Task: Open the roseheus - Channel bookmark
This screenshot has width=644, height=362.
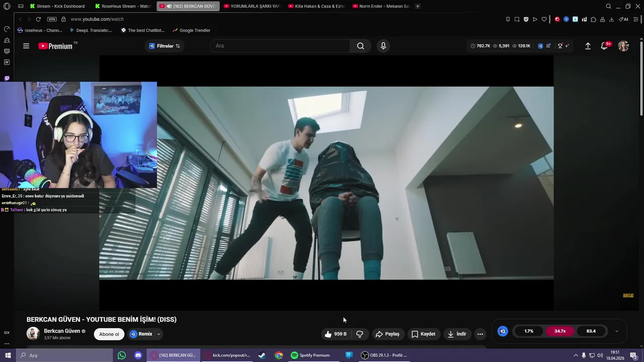Action: 40,30
